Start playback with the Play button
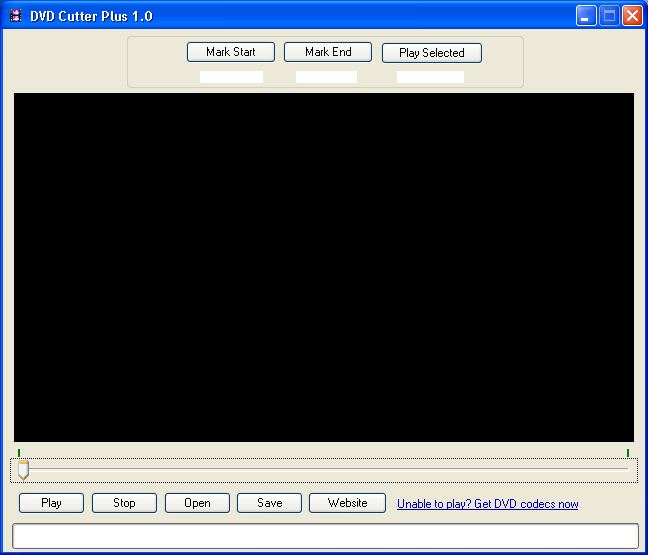 pyautogui.click(x=51, y=503)
